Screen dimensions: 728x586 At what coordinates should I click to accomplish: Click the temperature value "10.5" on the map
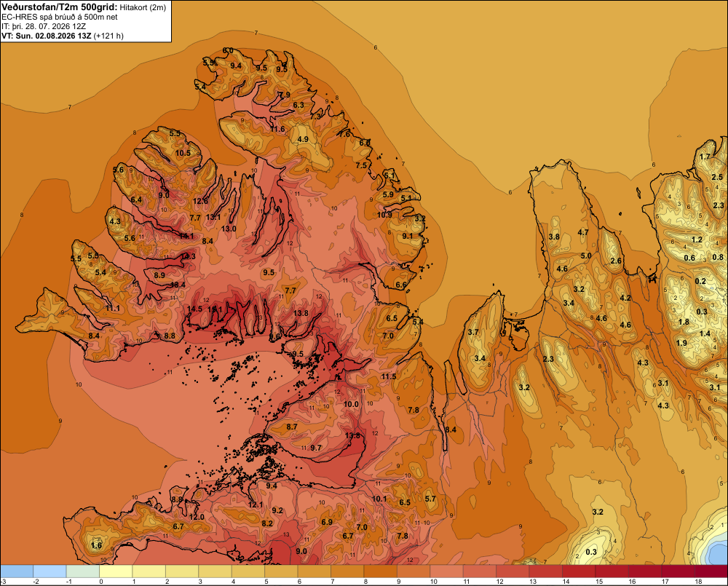[183, 153]
